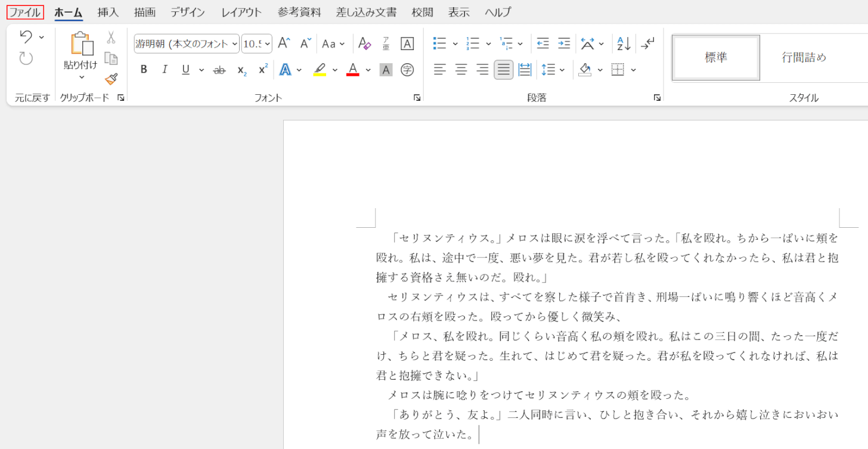Open ヘルプ tab

498,12
